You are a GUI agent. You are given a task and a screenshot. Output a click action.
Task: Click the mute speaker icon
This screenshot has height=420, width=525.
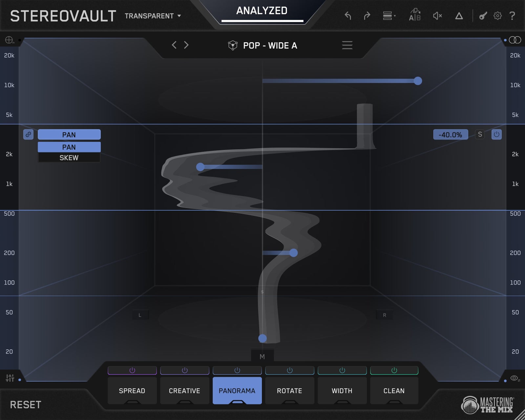coord(437,16)
